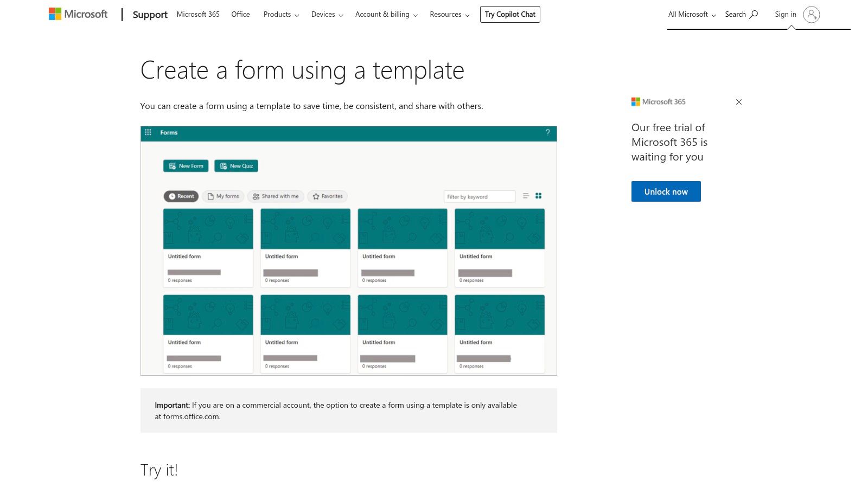Enable the Shared with me filter
This screenshot has height=488, width=868.
276,196
